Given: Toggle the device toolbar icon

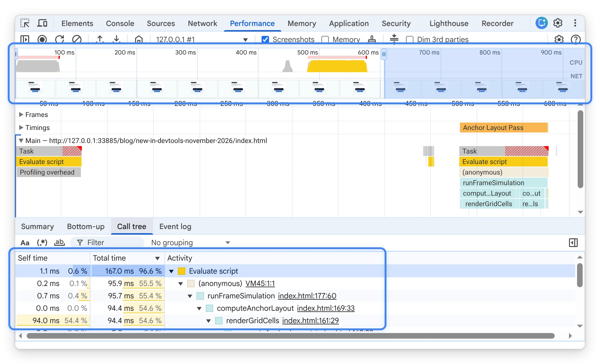Looking at the screenshot, I should click(42, 23).
